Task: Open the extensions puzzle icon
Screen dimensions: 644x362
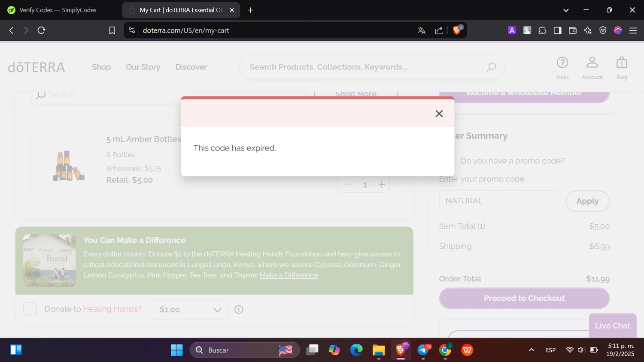Action: (x=542, y=30)
